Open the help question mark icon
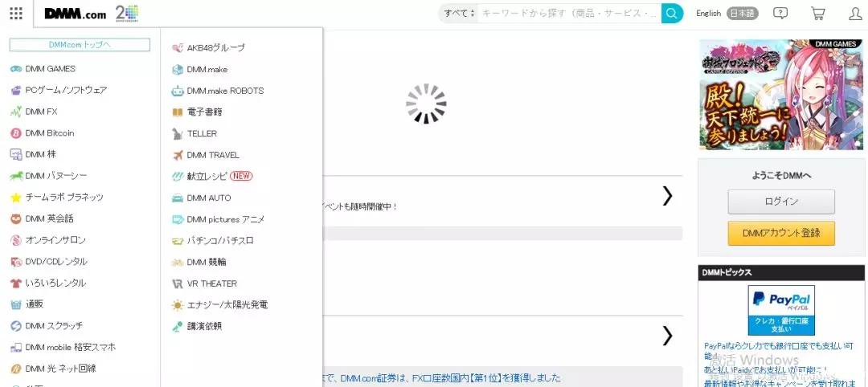868x387 pixels. [780, 14]
